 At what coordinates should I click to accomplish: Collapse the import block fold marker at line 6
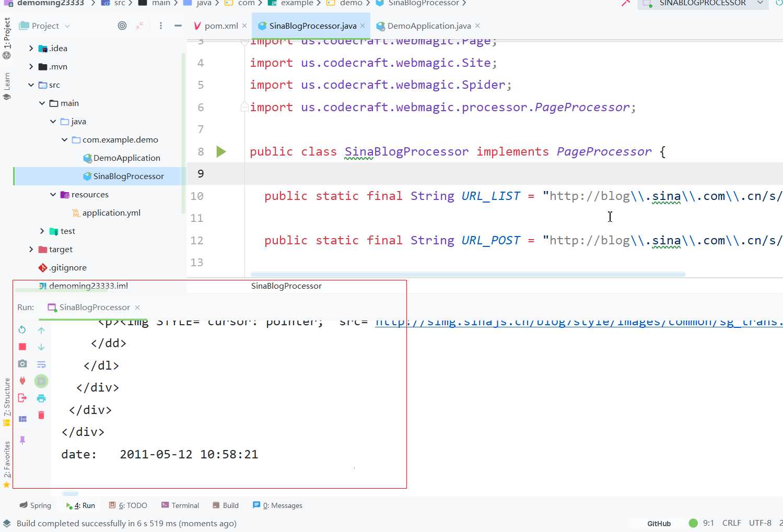pyautogui.click(x=244, y=107)
